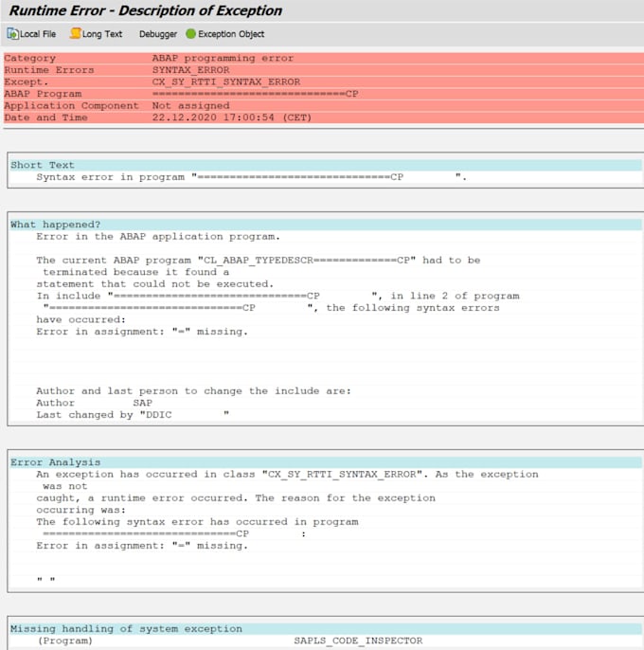
Task: Click Error in assignment under What happened?
Action: (142, 332)
